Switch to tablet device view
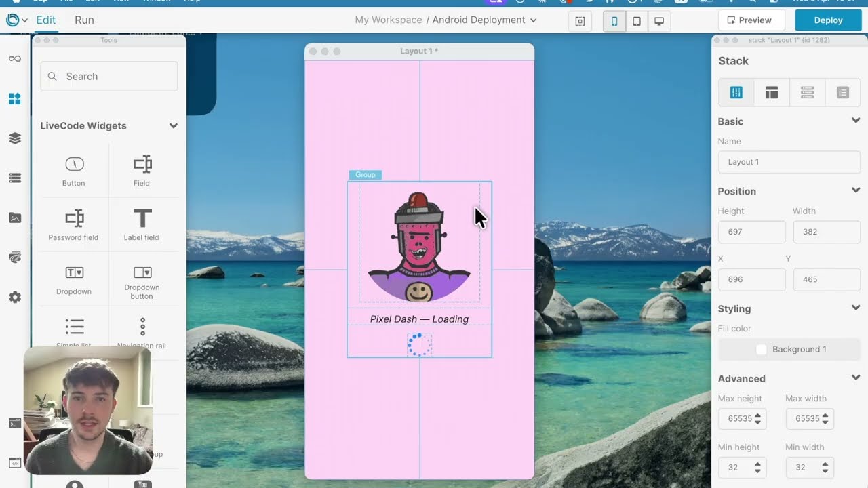This screenshot has width=868, height=488. [x=637, y=21]
